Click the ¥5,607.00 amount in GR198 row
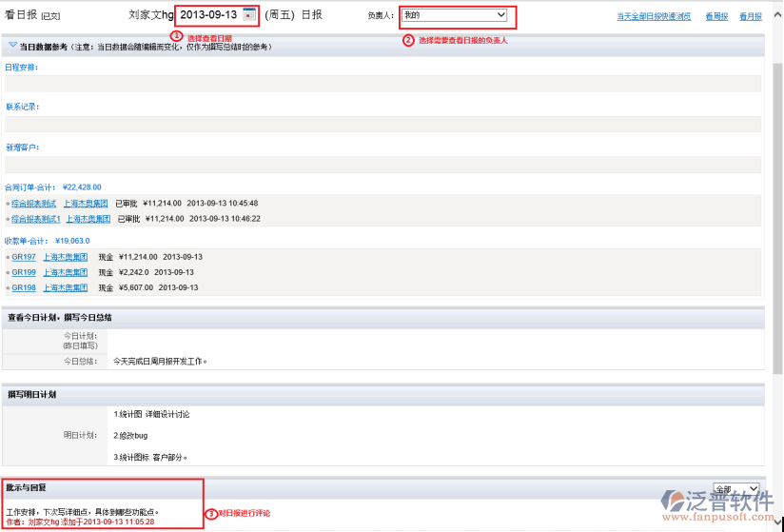 [x=136, y=288]
